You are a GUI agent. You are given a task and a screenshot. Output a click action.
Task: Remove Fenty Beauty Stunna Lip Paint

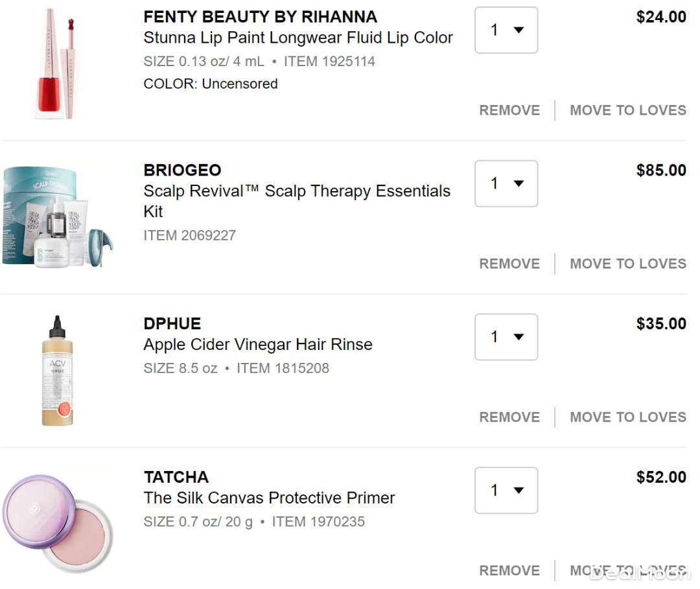(x=509, y=110)
